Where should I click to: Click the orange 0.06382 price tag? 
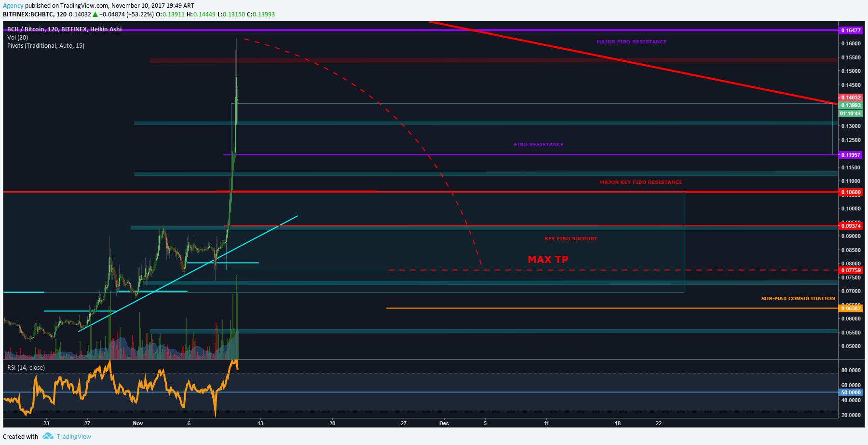tap(851, 308)
